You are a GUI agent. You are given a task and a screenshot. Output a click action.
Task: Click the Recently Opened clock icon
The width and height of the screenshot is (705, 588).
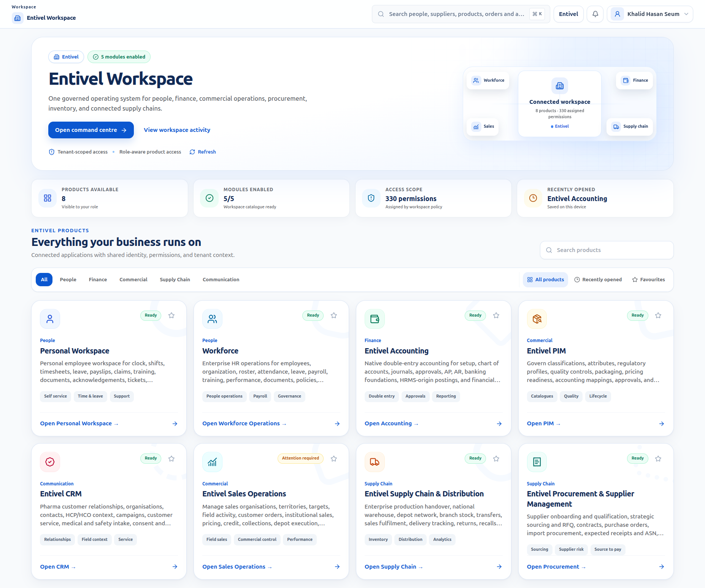coord(533,198)
